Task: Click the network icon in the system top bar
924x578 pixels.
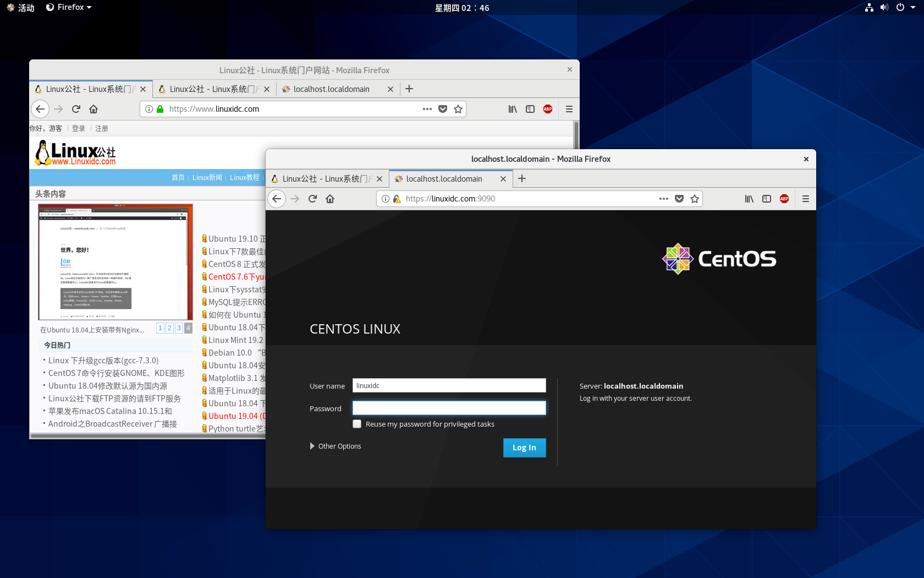Action: tap(868, 8)
